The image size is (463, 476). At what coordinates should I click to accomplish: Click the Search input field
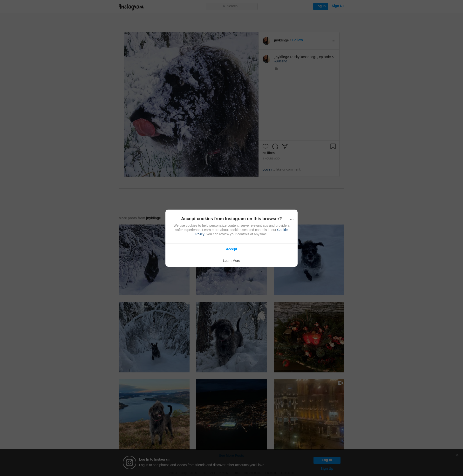231,6
